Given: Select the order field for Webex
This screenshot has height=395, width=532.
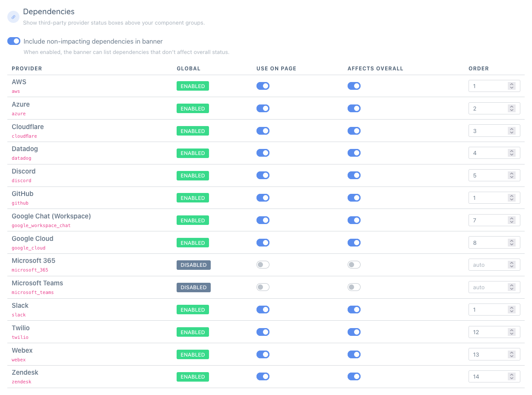Looking at the screenshot, I should pos(488,354).
